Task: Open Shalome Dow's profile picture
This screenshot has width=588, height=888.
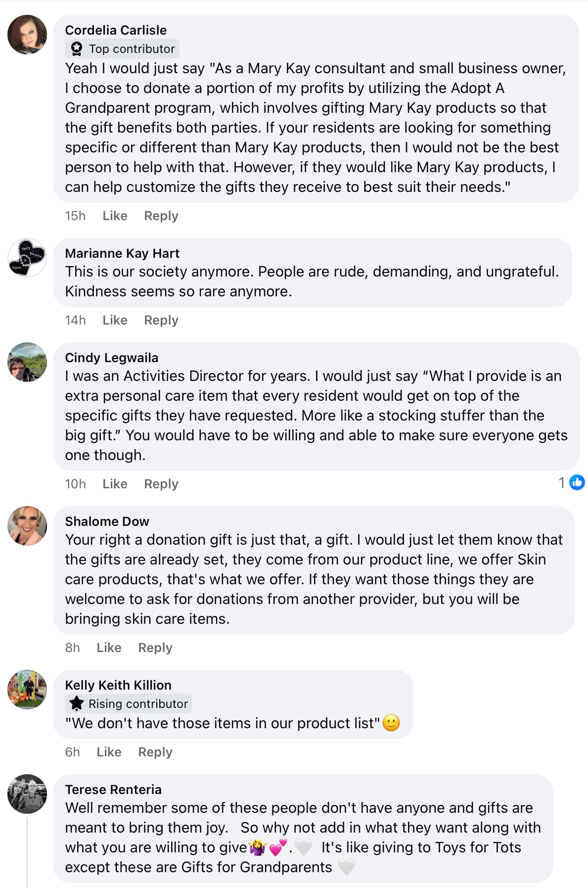Action: [27, 526]
